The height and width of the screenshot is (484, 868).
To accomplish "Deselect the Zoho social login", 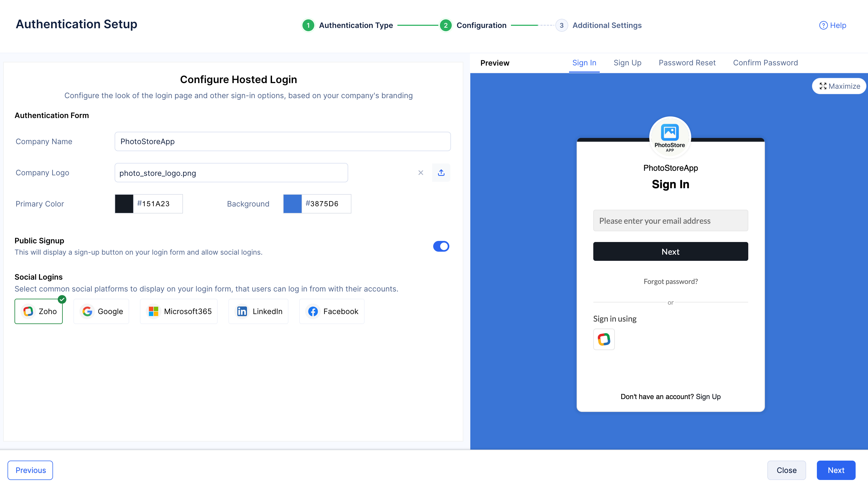I will 39,311.
